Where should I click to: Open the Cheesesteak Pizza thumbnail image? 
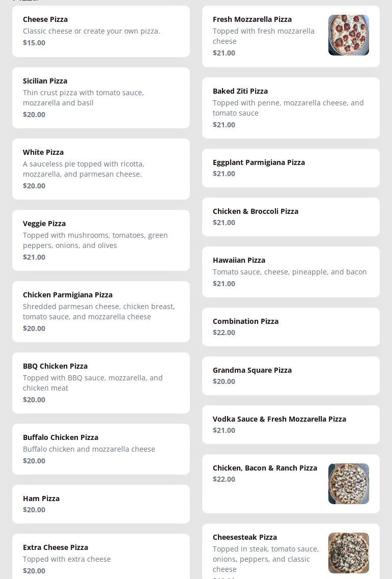click(348, 553)
